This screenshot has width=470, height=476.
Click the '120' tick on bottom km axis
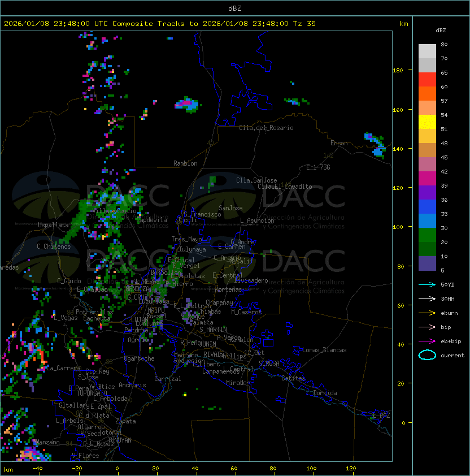(351, 469)
